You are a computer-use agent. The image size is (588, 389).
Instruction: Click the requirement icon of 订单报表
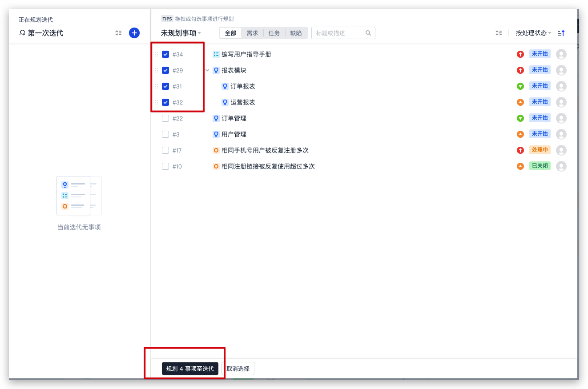[225, 86]
